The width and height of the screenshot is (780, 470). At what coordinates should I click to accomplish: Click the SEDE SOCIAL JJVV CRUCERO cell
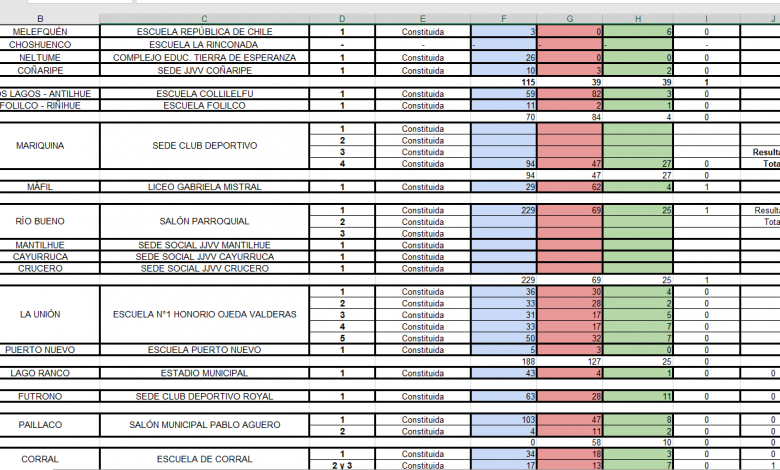coord(204,268)
